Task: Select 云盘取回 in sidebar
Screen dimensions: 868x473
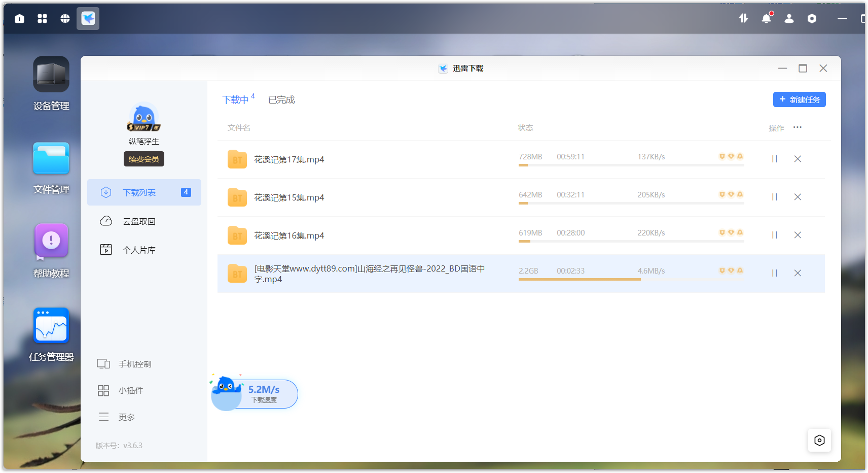Action: click(144, 221)
